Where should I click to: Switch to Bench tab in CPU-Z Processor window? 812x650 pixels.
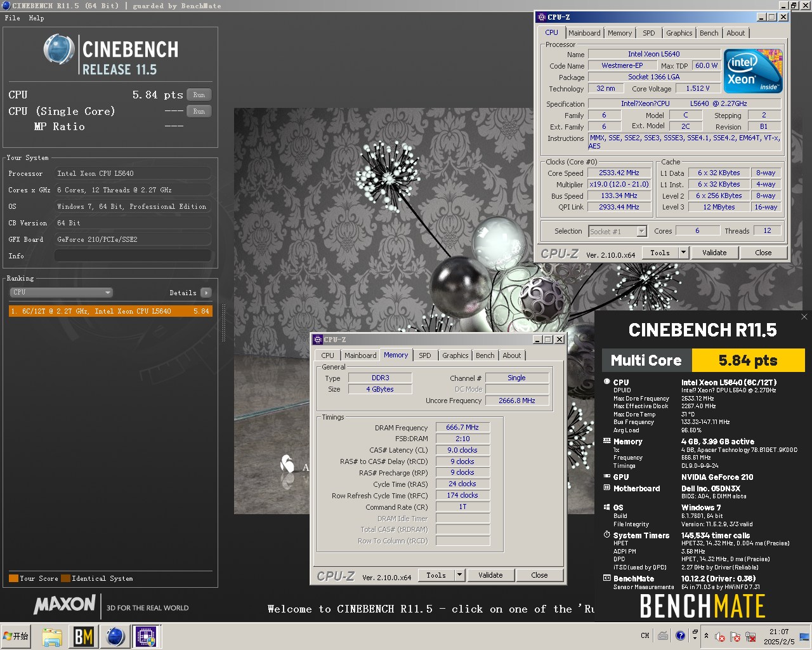pyautogui.click(x=709, y=33)
